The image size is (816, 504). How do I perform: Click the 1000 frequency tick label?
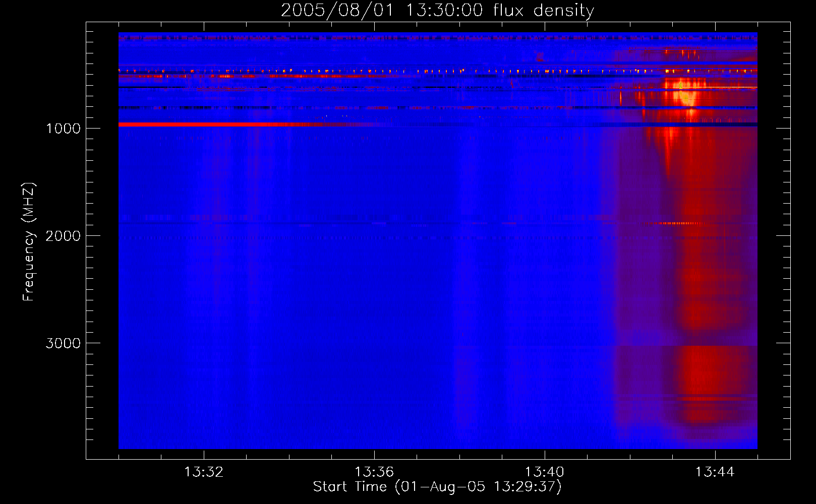pos(63,129)
